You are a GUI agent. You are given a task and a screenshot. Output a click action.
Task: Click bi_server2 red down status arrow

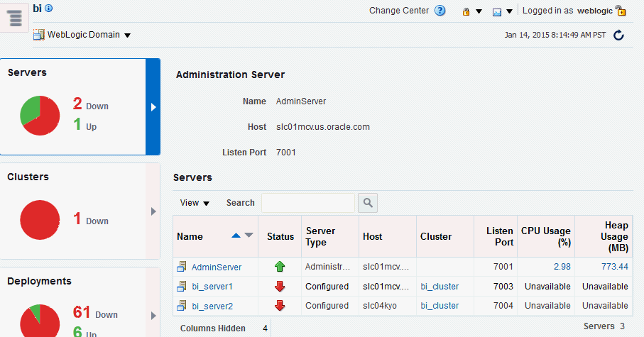(x=280, y=305)
